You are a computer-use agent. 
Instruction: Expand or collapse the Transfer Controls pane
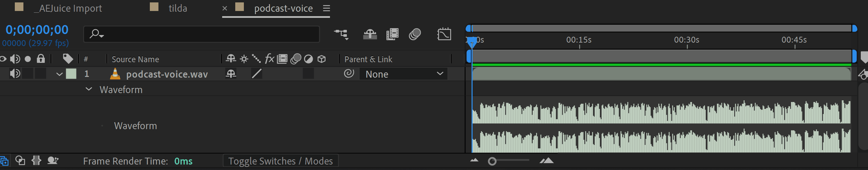(x=20, y=161)
